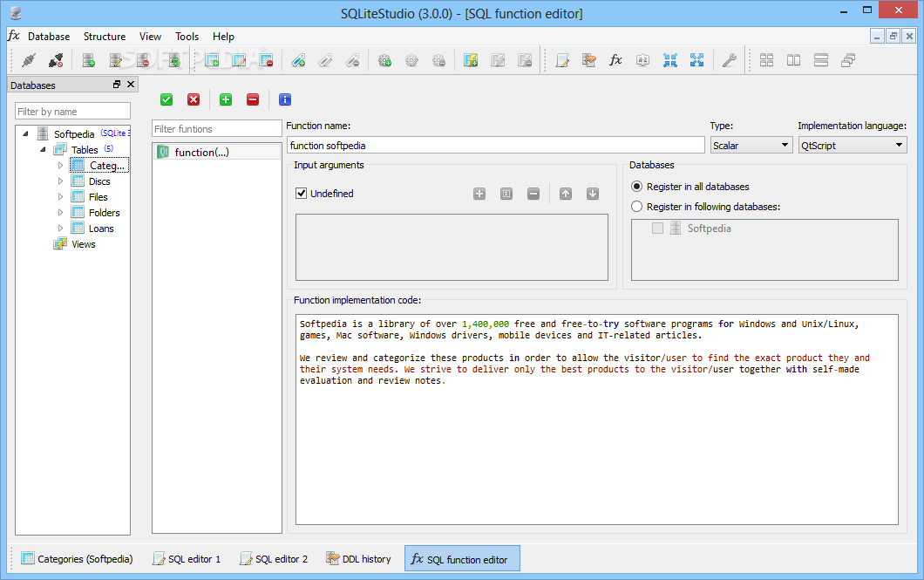This screenshot has width=924, height=580.
Task: Tile windows using the grid layout icon
Action: [x=767, y=60]
